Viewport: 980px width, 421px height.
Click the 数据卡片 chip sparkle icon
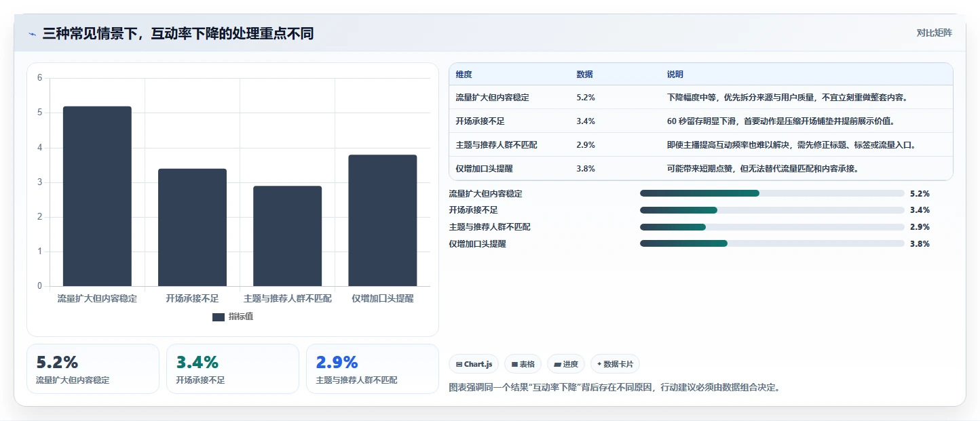click(599, 364)
